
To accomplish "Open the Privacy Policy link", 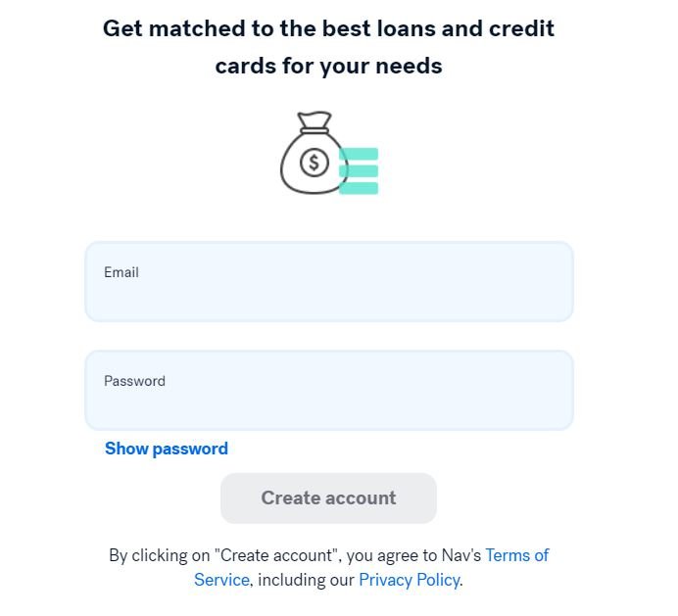I will click(x=409, y=580).
